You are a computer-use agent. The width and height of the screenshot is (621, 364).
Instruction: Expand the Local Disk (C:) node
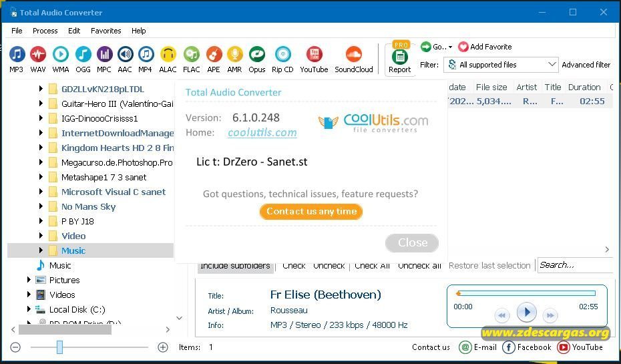coord(29,309)
